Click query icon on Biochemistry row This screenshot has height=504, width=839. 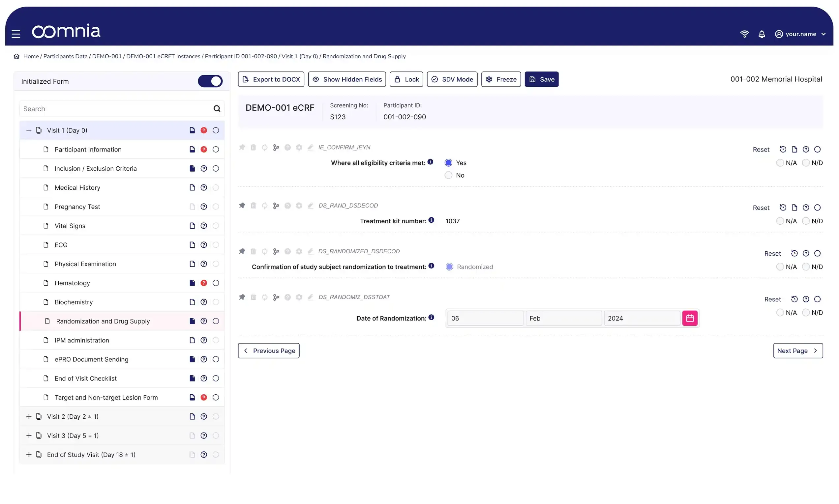point(203,302)
